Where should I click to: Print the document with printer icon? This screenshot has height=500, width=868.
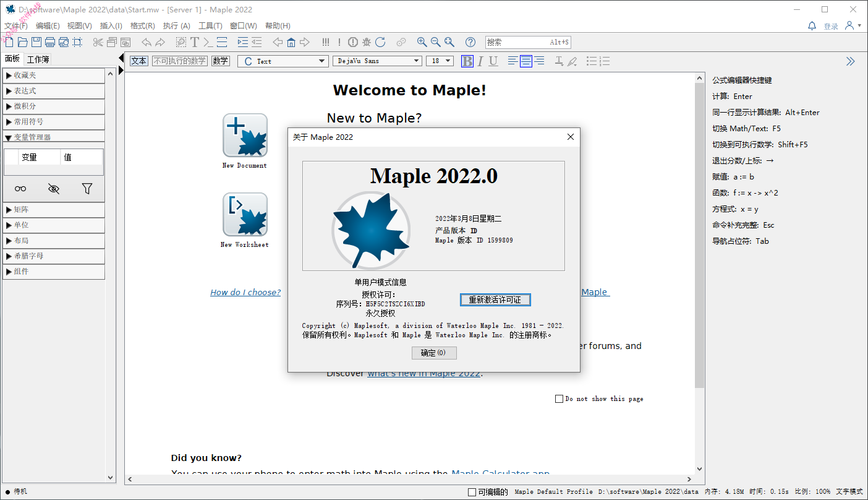point(50,42)
